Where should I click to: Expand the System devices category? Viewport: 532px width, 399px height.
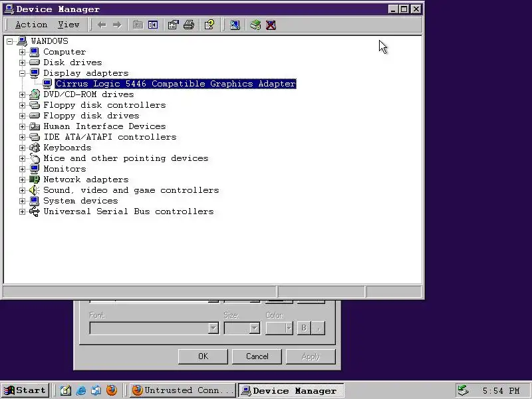[22, 201]
